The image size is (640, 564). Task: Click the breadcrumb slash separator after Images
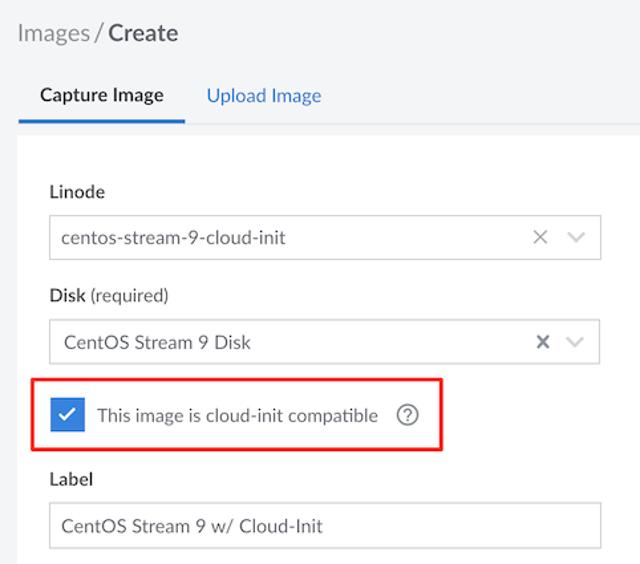tap(99, 33)
